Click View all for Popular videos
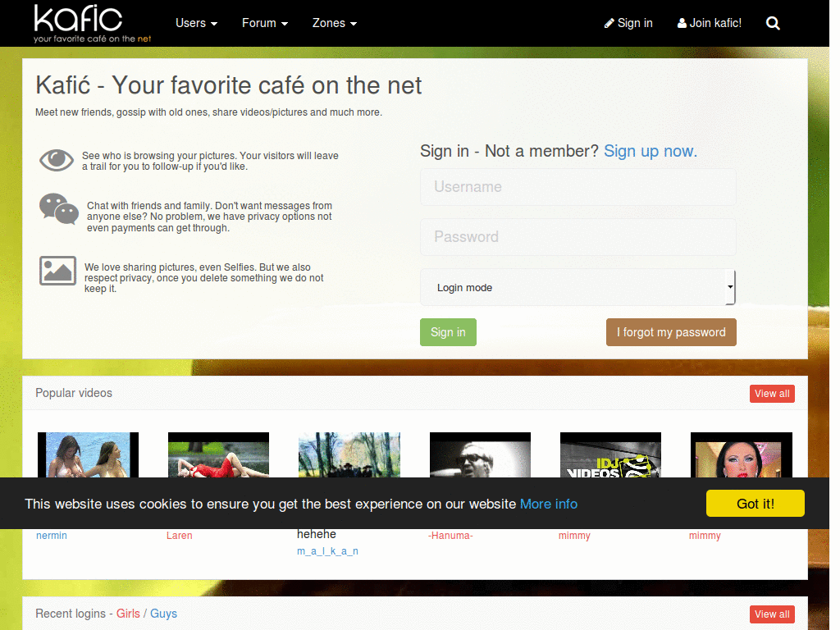The height and width of the screenshot is (630, 840). pos(772,394)
